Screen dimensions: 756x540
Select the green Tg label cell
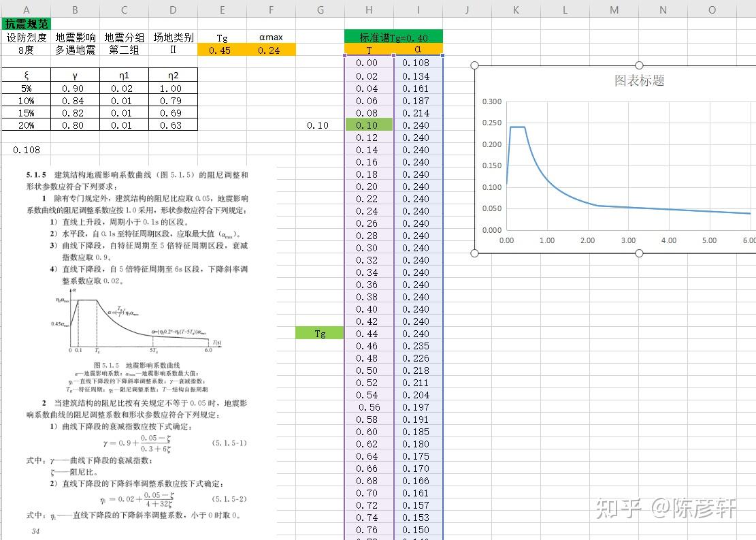tap(320, 333)
